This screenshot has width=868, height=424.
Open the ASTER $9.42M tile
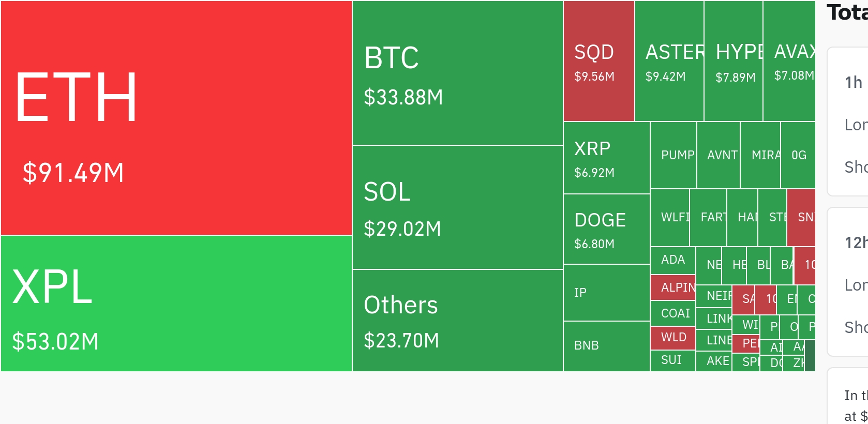coord(669,62)
